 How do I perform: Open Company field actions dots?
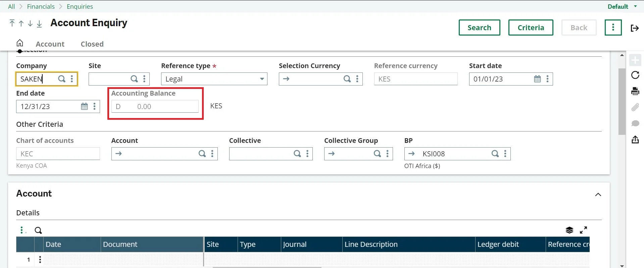[72, 79]
